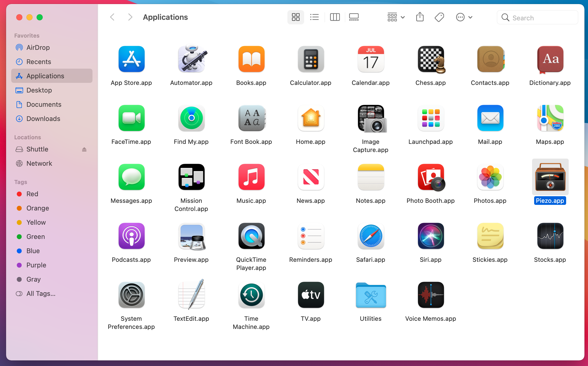Select the Launchpad.app icon
This screenshot has height=366, width=588.
tap(431, 118)
